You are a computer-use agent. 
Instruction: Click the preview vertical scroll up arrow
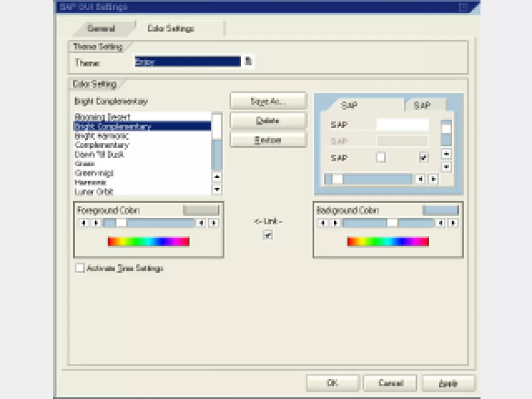(x=447, y=154)
